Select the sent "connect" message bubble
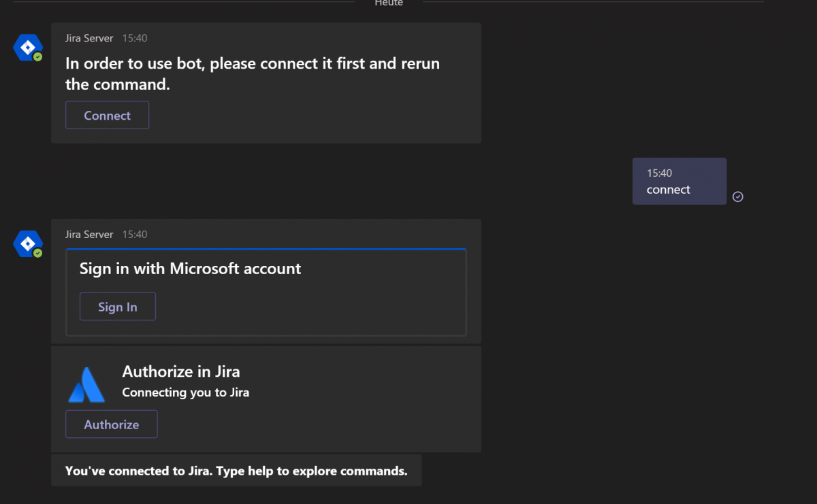 [x=679, y=182]
